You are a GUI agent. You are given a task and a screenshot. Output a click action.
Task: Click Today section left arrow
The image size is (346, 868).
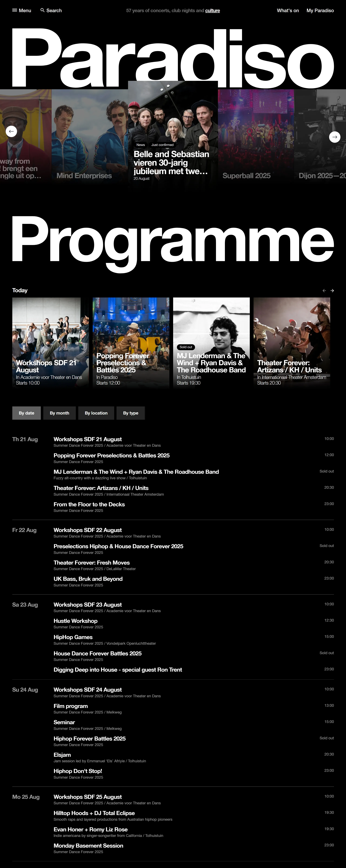(324, 290)
